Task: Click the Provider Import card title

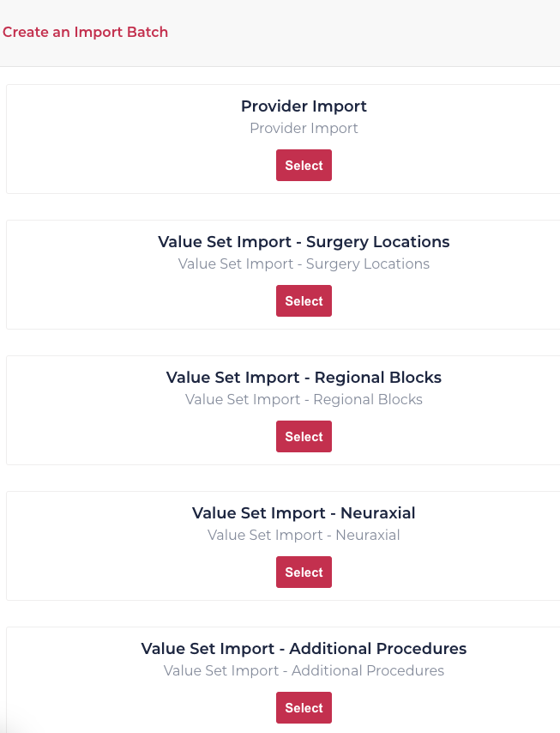Action: (304, 106)
